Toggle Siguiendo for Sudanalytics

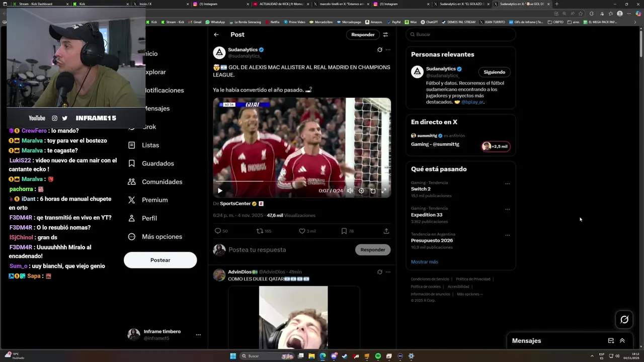(x=494, y=72)
